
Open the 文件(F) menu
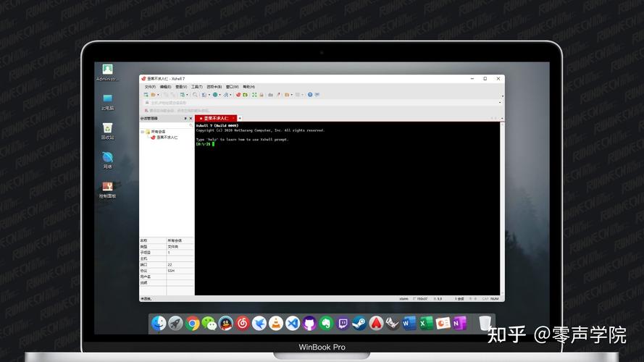(150, 86)
